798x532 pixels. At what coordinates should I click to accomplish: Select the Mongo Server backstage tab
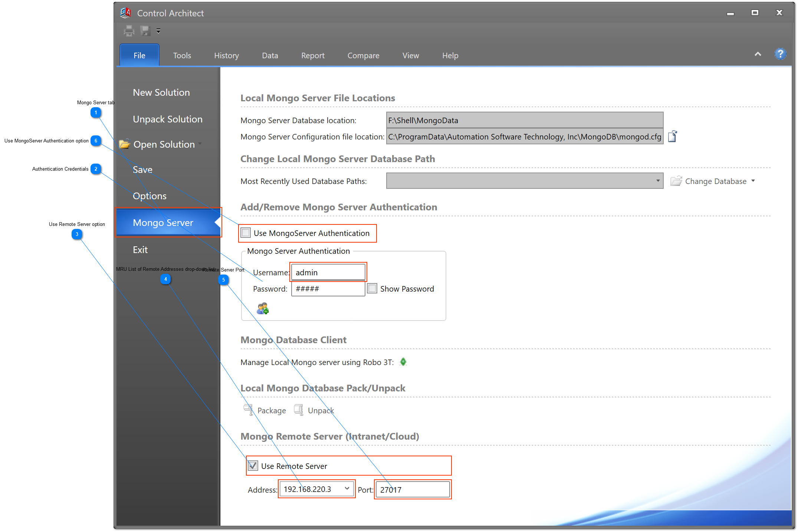tap(168, 222)
